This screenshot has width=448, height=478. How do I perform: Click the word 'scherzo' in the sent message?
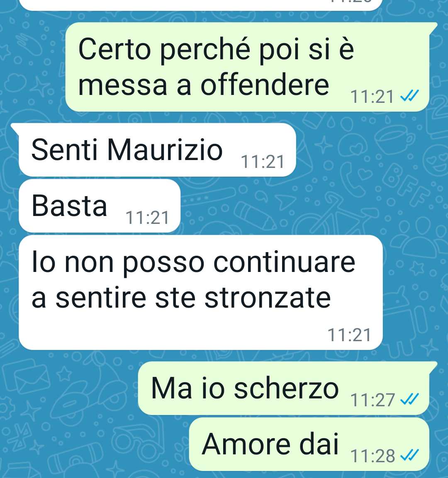click(x=286, y=388)
